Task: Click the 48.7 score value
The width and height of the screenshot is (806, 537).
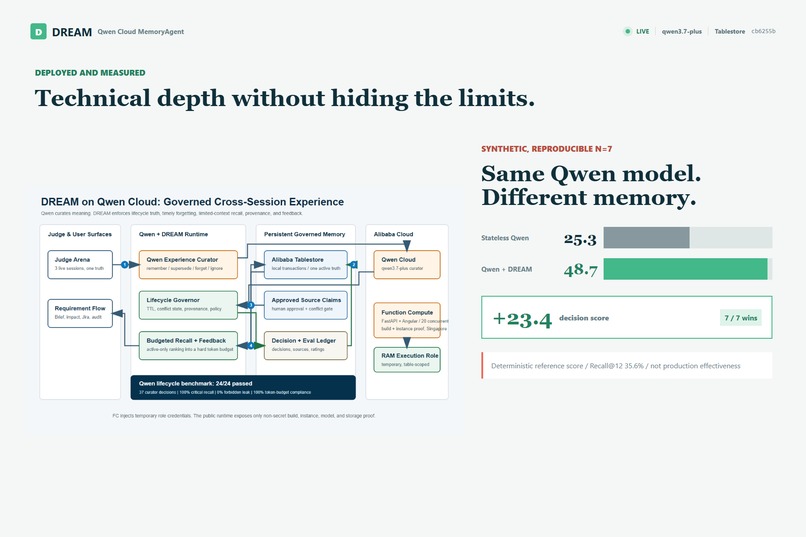Action: tap(580, 270)
